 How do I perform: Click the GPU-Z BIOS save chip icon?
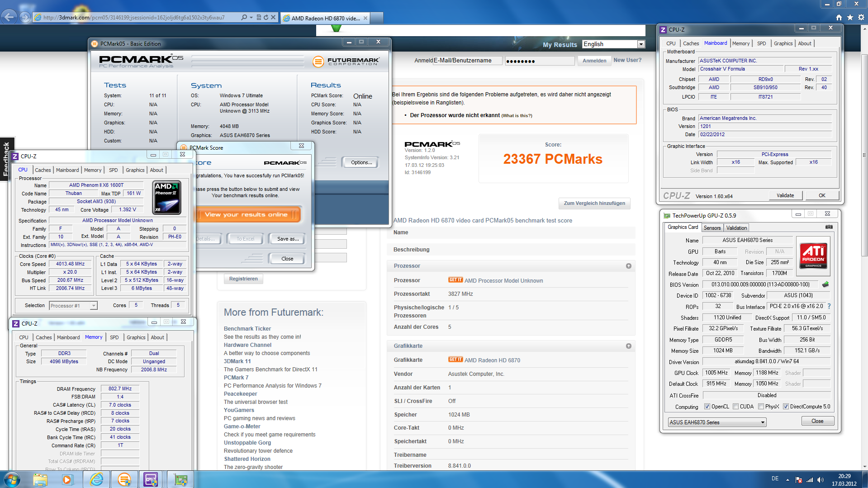[x=825, y=284]
